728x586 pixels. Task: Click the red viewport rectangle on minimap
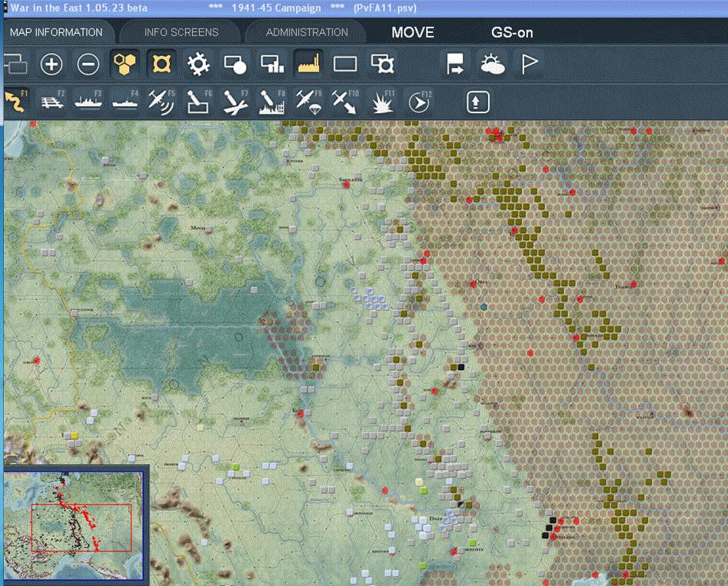pos(81,528)
